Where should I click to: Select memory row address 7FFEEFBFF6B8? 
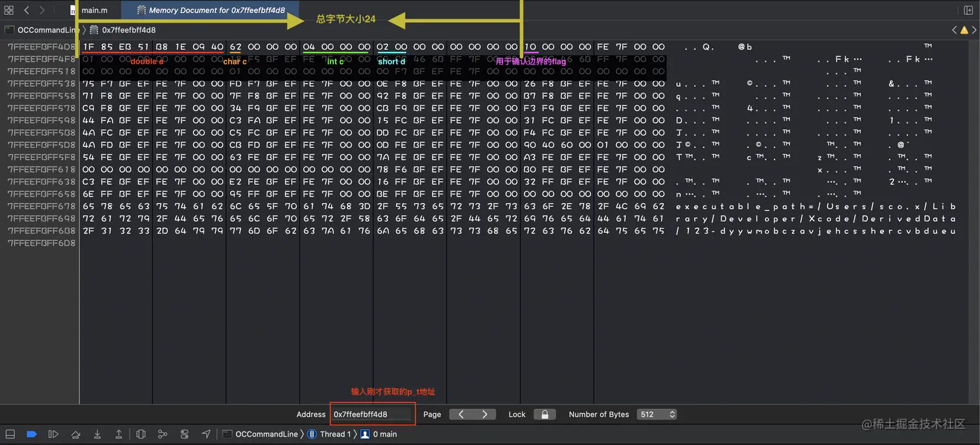41,231
